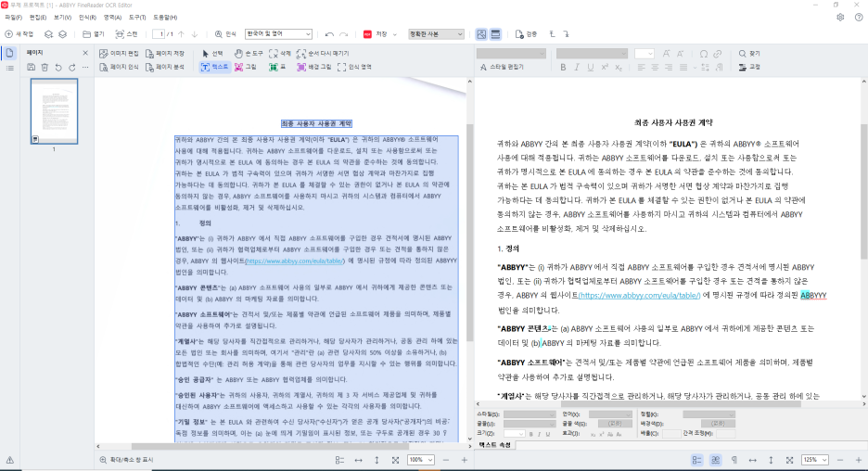
Task: Select page 1 thumbnail
Action: 54,111
